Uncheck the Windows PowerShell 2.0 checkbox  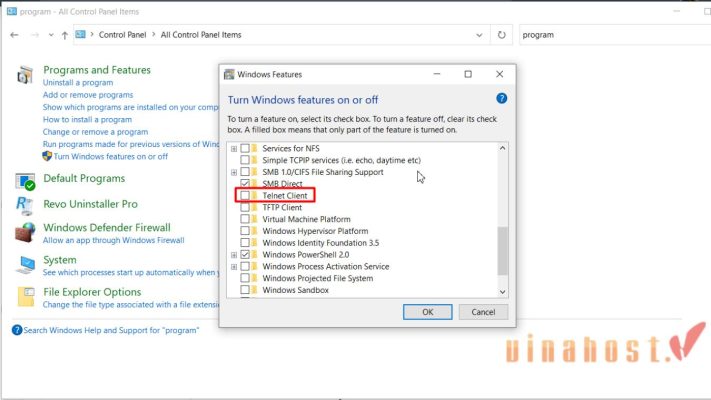pos(245,254)
